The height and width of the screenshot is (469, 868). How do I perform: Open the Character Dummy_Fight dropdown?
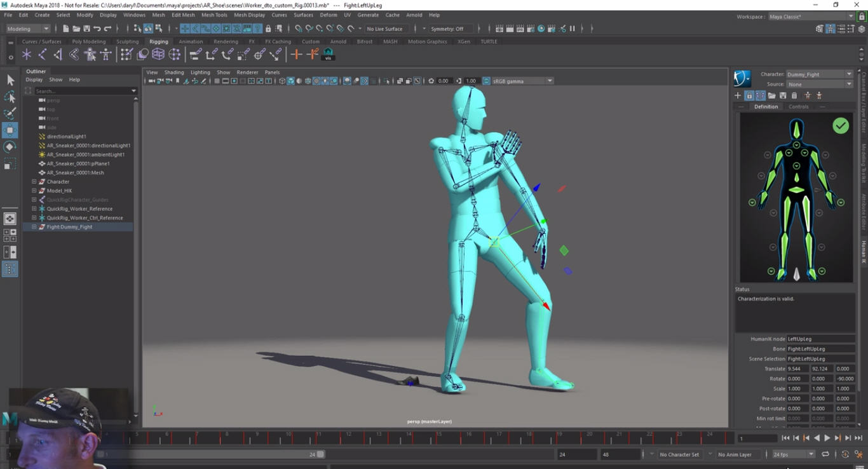[819, 74]
